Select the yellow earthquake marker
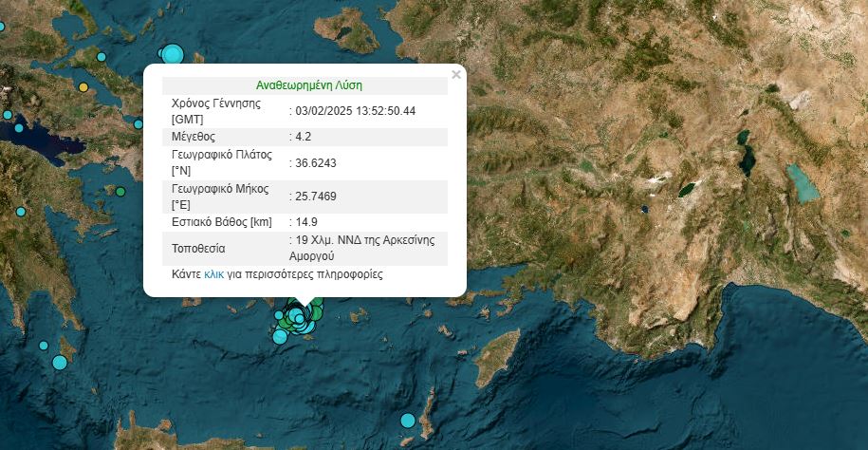Image resolution: width=868 pixels, height=450 pixels. 83,87
